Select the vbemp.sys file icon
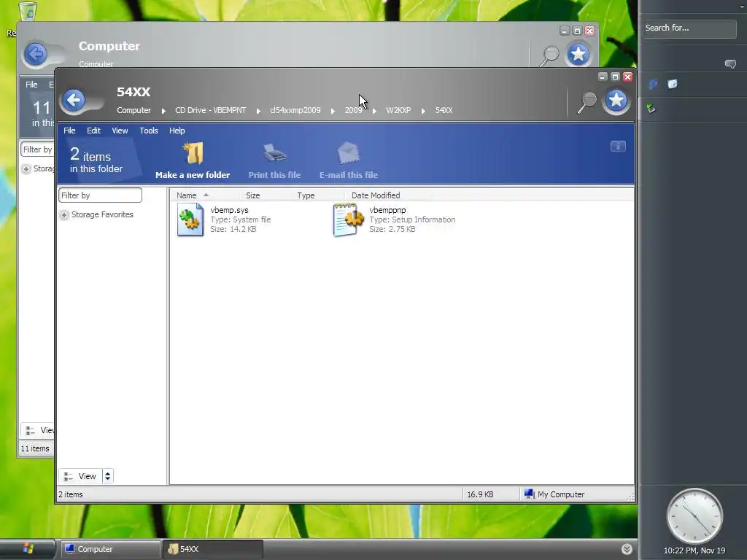 pyautogui.click(x=190, y=219)
